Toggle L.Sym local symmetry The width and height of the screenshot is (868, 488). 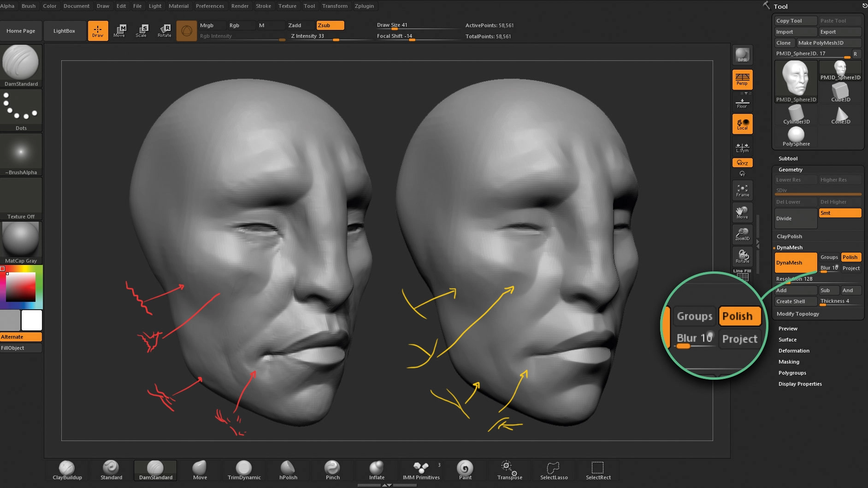742,147
